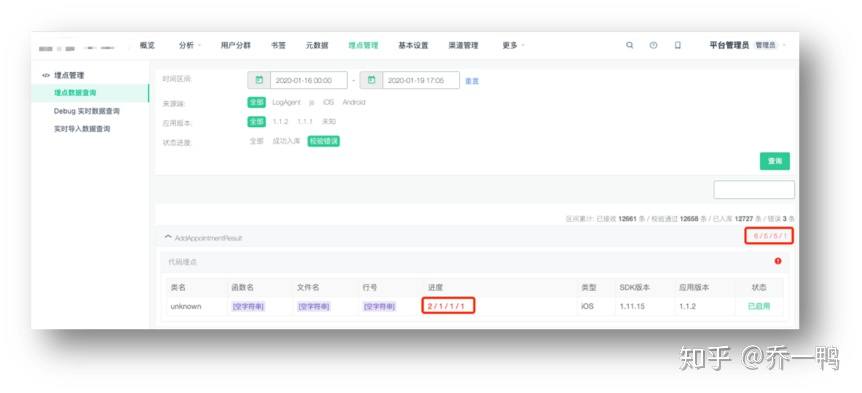
Task: Click the 重置 reset link
Action: 472,81
